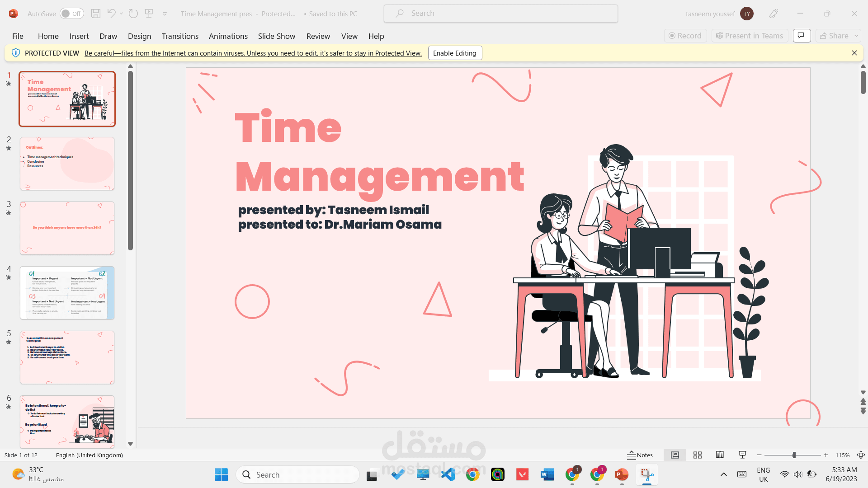Click the protected view warning link
The width and height of the screenshot is (868, 488).
coord(253,53)
